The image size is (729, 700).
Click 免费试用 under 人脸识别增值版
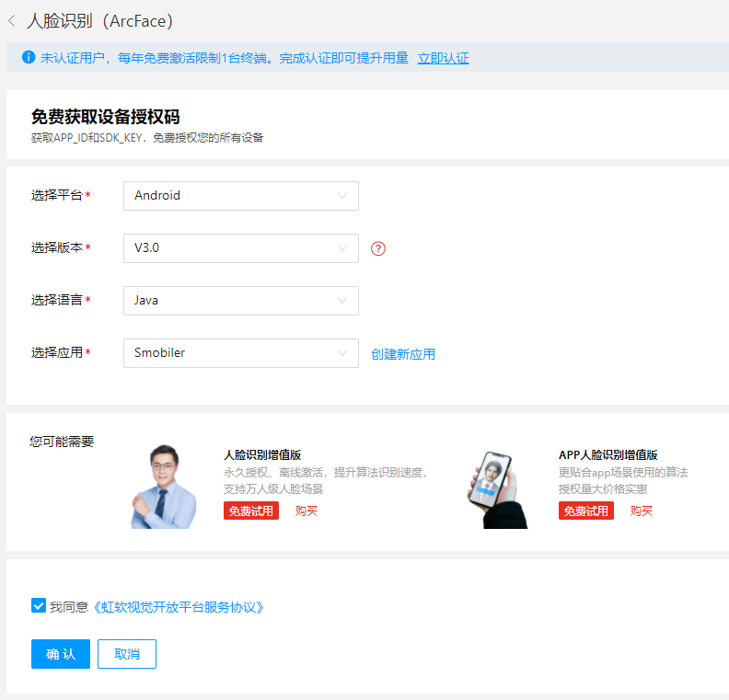pos(251,511)
